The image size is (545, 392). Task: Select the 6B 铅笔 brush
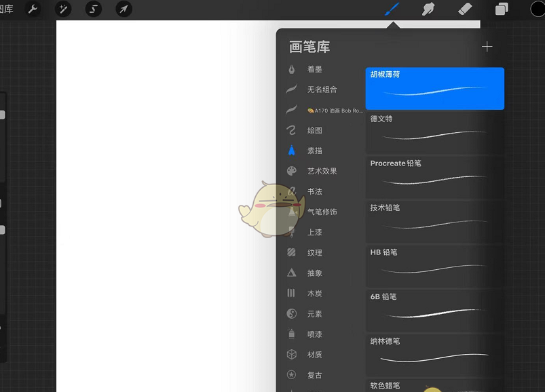(x=435, y=311)
